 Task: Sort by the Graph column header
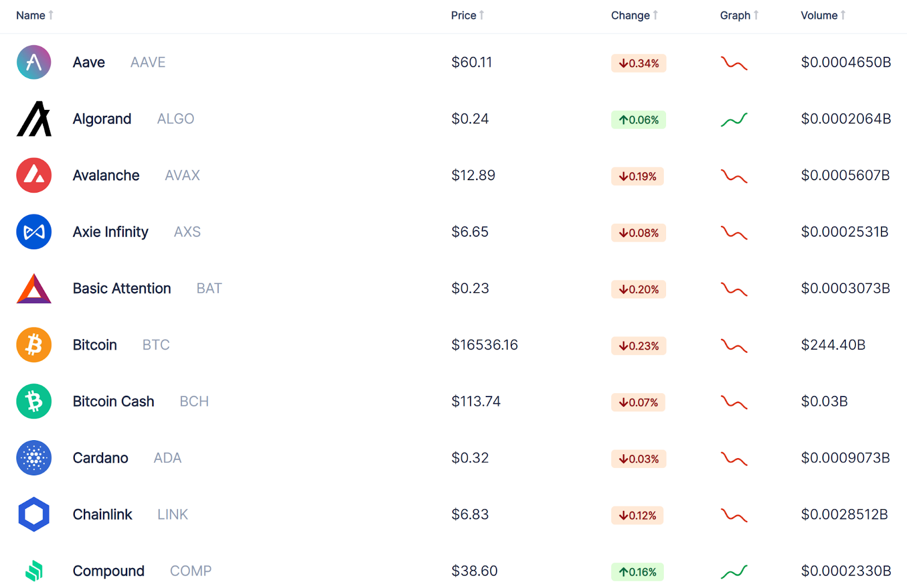click(739, 15)
